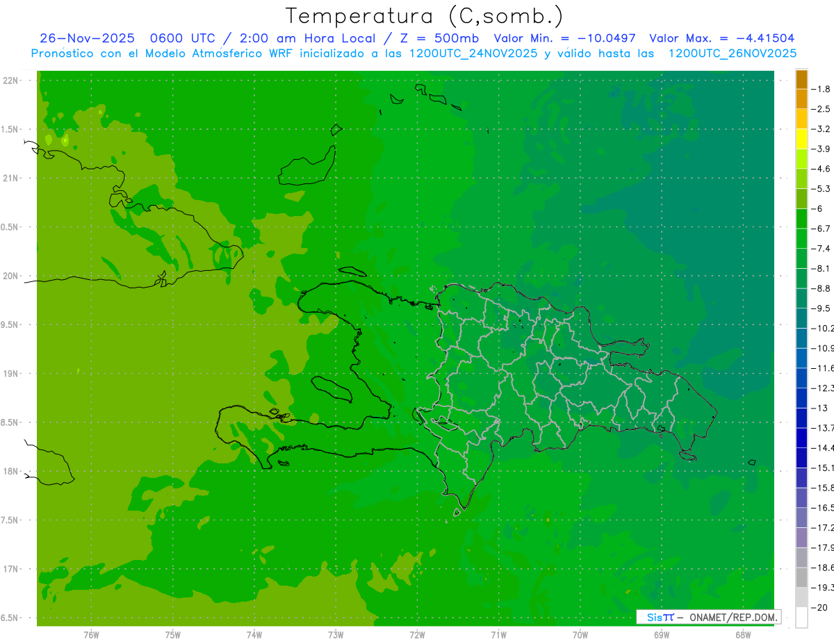Click the '-2.5' legend value
834x644 pixels.
pyautogui.click(x=821, y=109)
